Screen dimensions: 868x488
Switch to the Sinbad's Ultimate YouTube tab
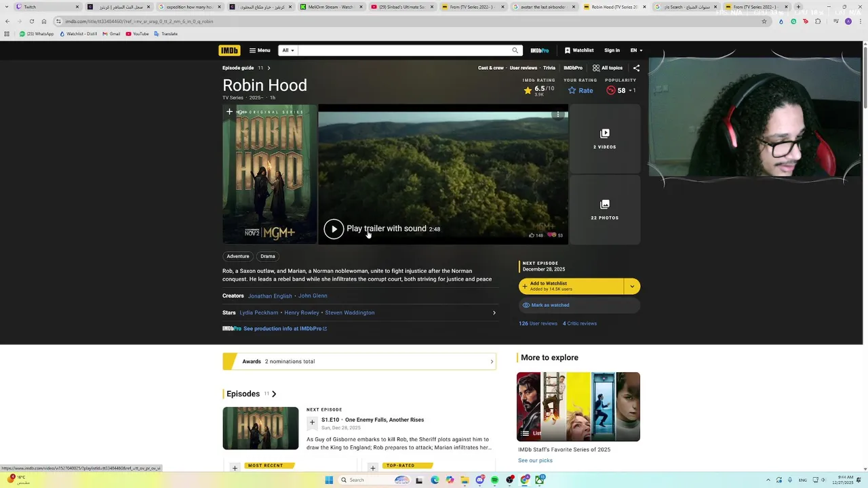[401, 7]
